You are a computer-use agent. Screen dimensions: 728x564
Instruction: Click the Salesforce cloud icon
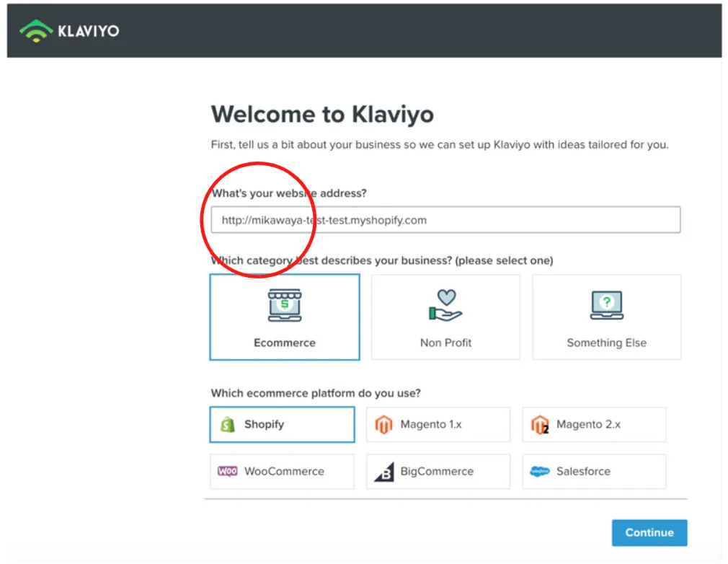tap(539, 471)
